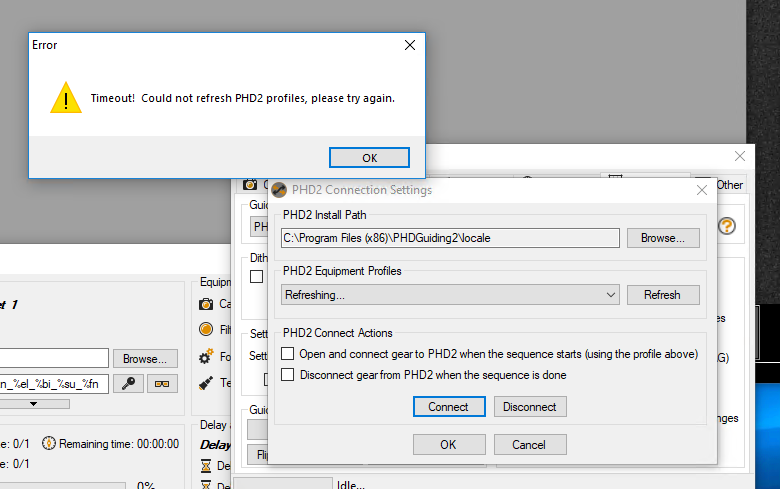The image size is (780, 489).
Task: Open the orange help question mark icon
Action: pyautogui.click(x=727, y=226)
